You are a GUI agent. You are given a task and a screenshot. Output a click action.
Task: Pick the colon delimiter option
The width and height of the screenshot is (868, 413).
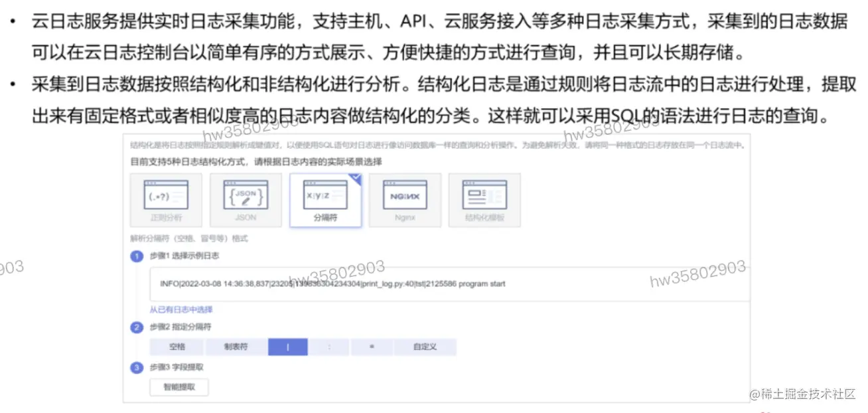click(330, 347)
